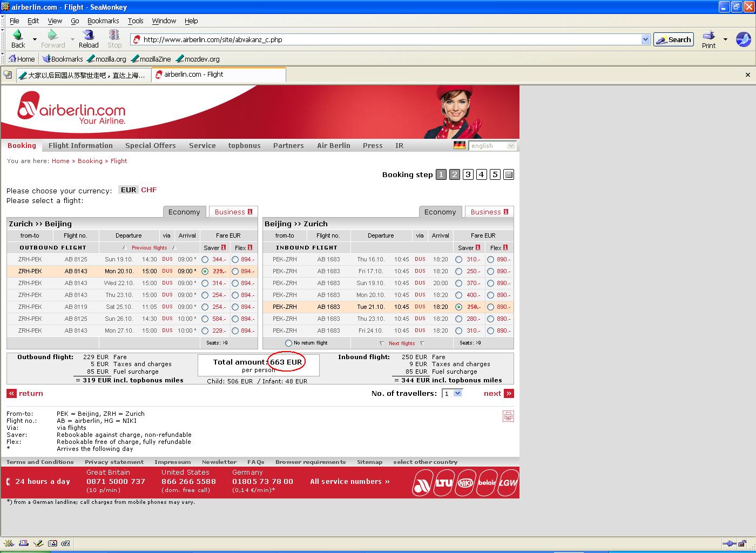Open the Home bookmark on personal toolbar
Viewport: 756px width, 553px height.
[22, 59]
